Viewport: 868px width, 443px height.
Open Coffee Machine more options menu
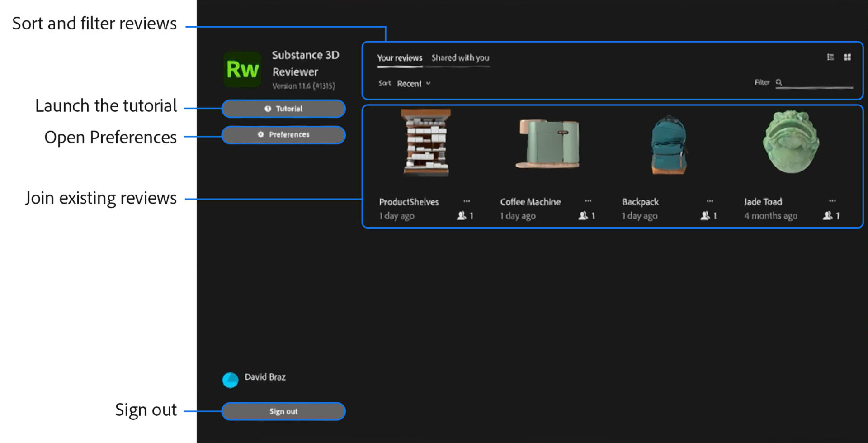point(588,201)
